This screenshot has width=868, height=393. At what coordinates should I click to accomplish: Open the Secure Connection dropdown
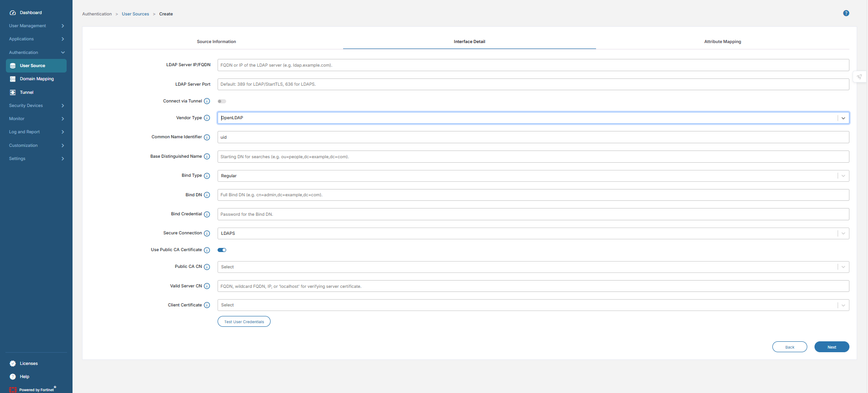click(533, 233)
